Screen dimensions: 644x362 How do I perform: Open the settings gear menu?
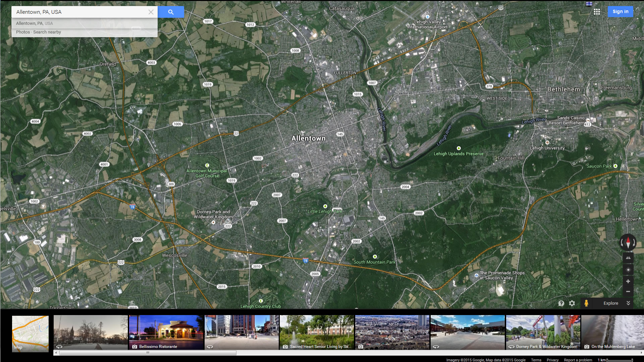(572, 303)
